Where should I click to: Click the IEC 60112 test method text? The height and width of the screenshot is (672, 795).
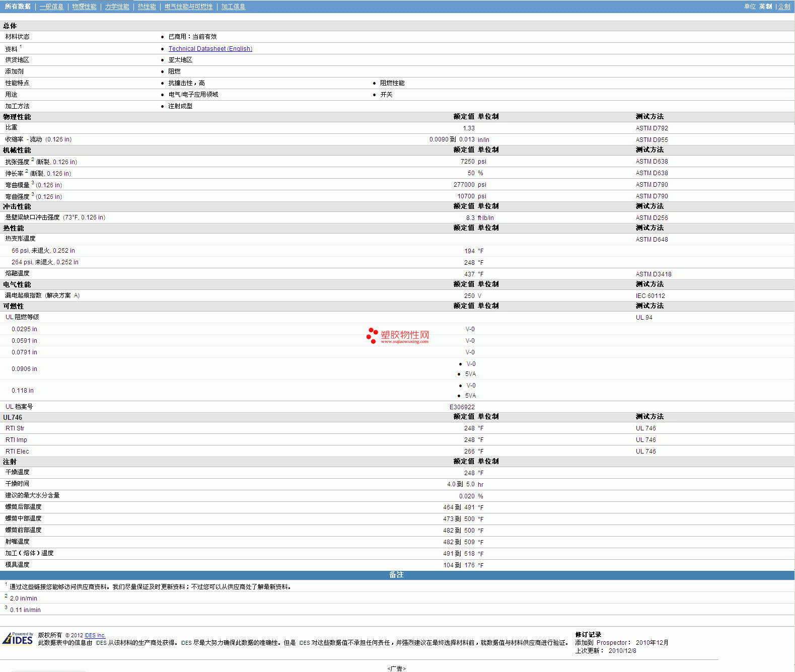click(650, 296)
